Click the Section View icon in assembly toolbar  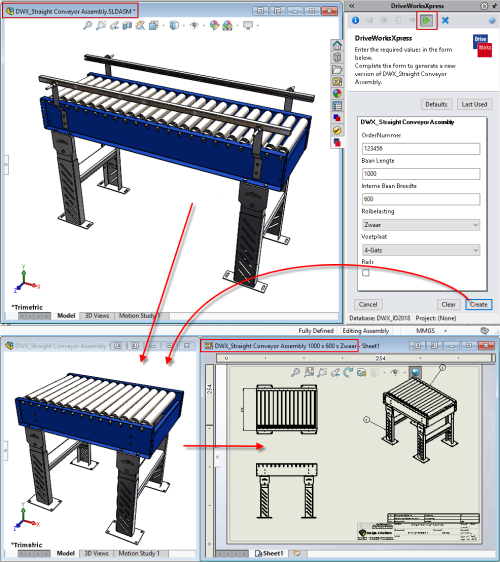[x=127, y=25]
